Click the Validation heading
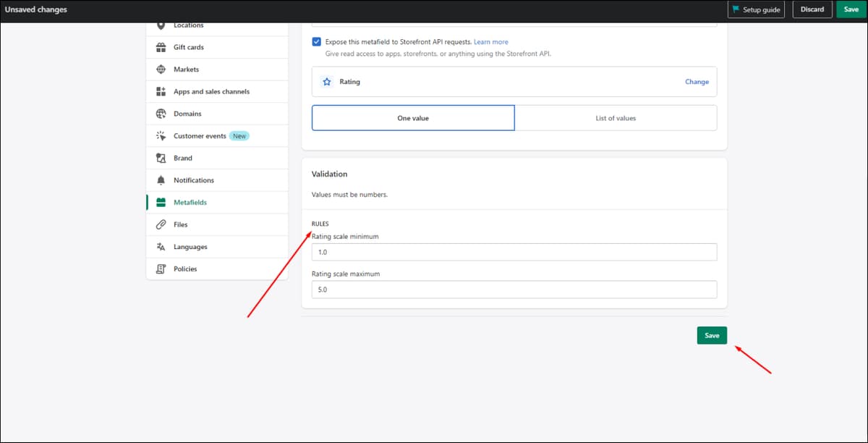 click(x=329, y=174)
